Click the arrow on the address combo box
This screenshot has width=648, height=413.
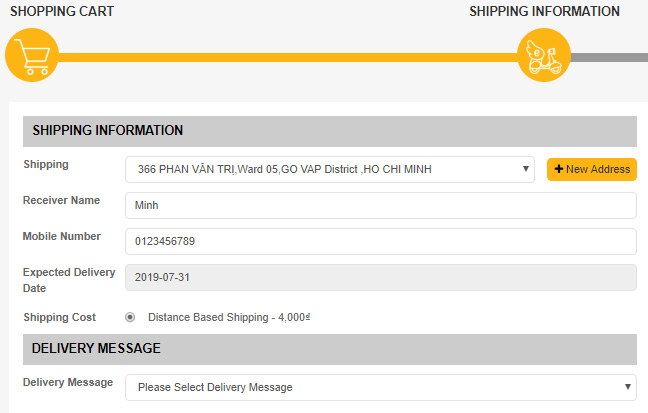pos(526,169)
